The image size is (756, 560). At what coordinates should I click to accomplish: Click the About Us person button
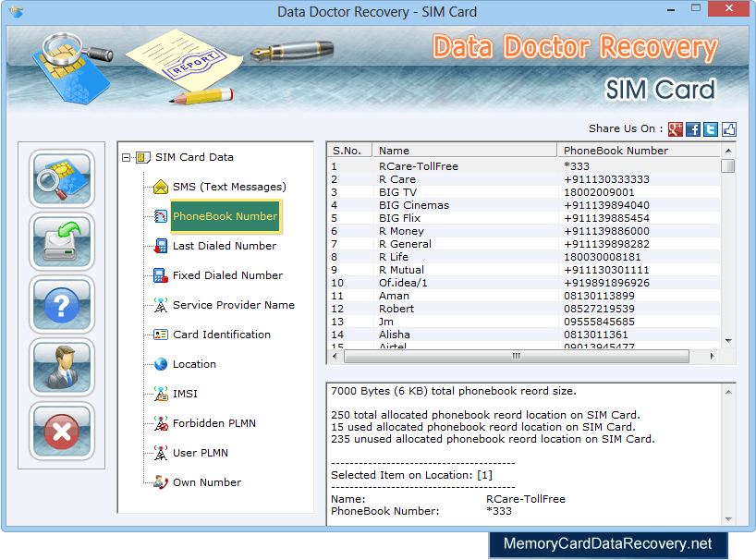point(62,368)
